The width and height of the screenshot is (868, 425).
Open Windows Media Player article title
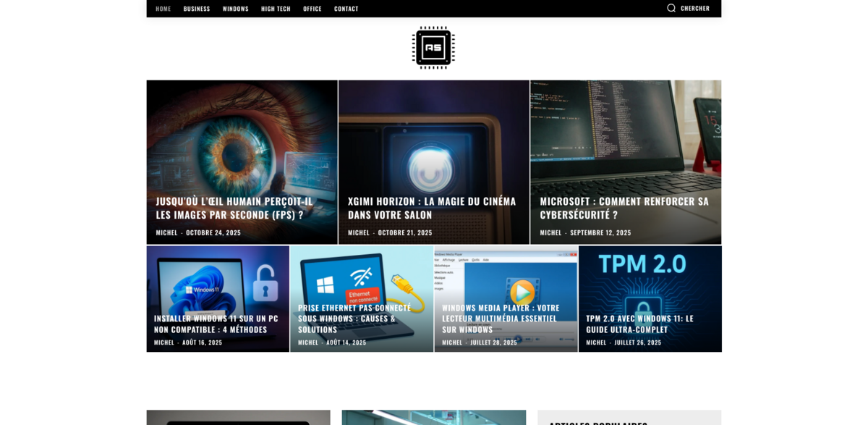click(501, 318)
